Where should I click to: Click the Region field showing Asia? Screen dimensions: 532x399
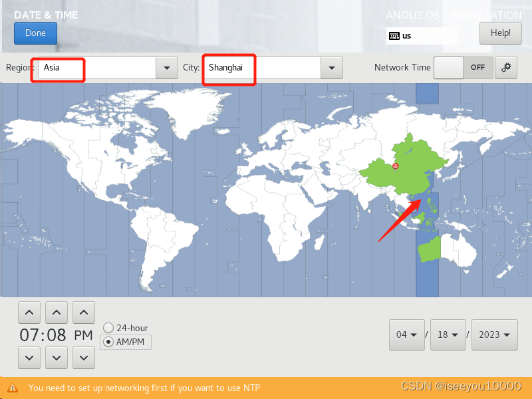(x=97, y=68)
